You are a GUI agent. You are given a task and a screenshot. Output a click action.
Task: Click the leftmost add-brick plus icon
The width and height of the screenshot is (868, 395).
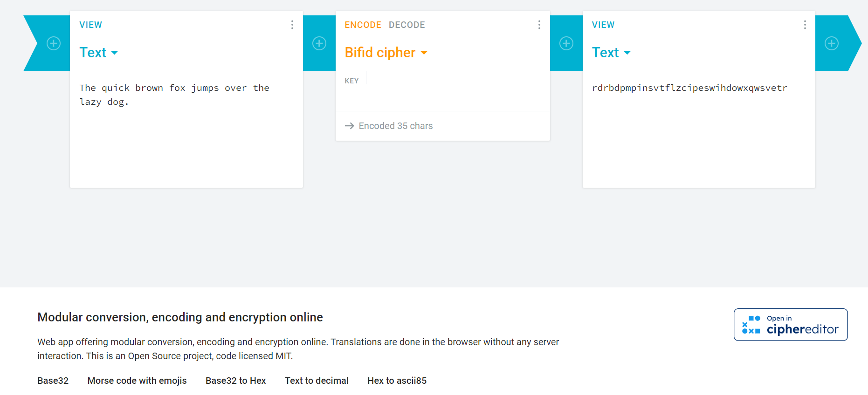[54, 43]
